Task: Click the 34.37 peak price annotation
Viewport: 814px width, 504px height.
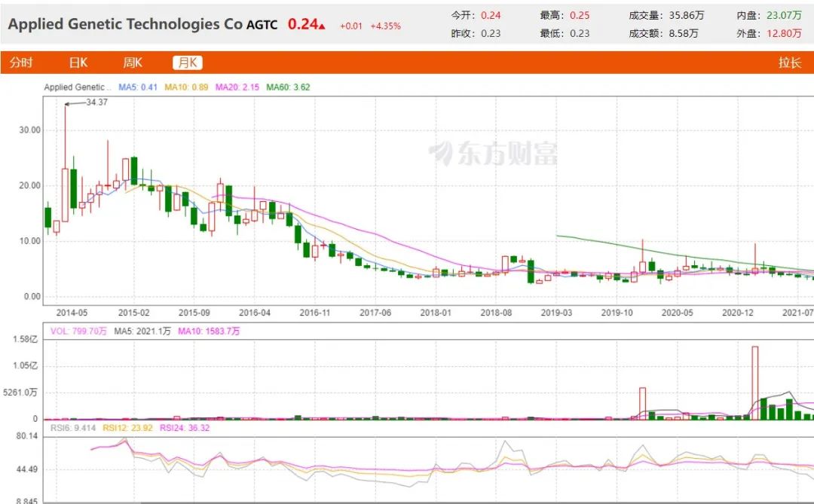Action: [96, 102]
